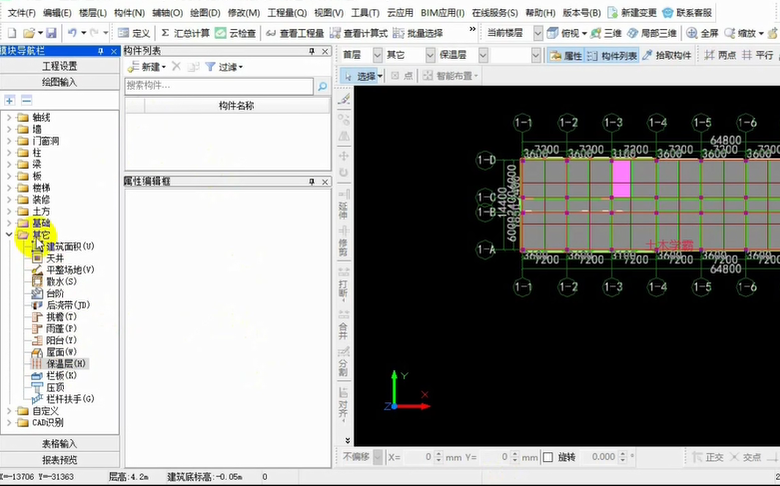Toggle 正交 orthogonal mode
This screenshot has height=486, width=780.
tap(708, 457)
